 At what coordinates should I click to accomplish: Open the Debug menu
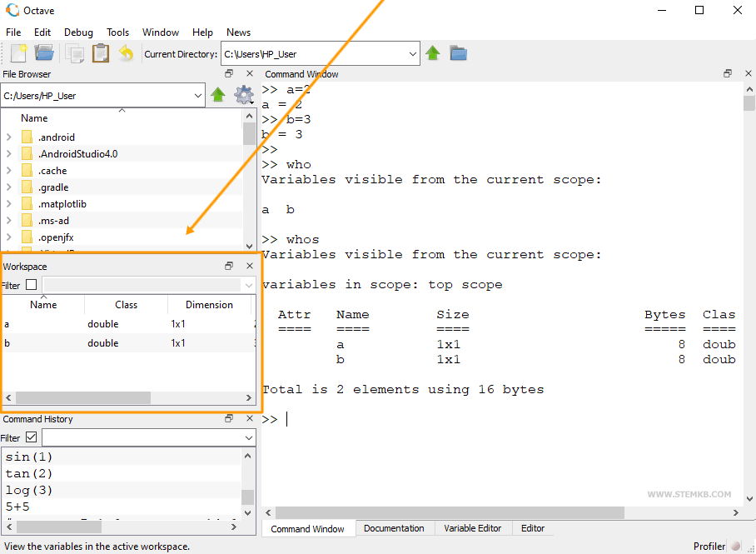pyautogui.click(x=78, y=32)
